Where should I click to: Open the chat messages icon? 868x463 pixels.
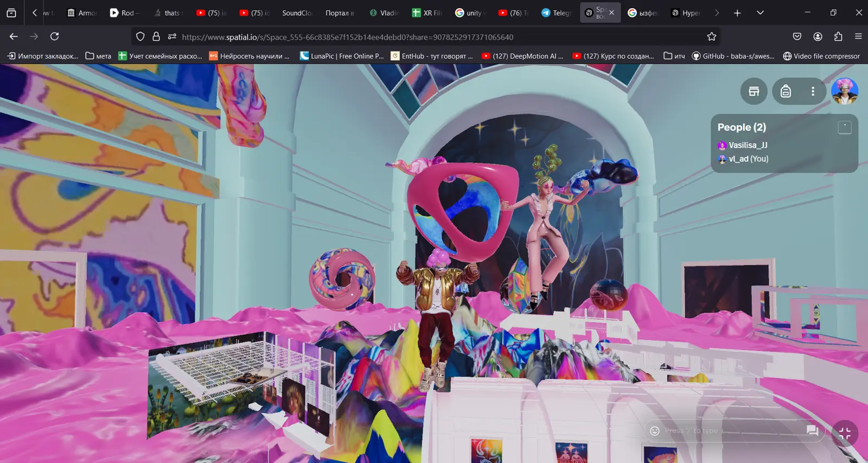tap(813, 430)
